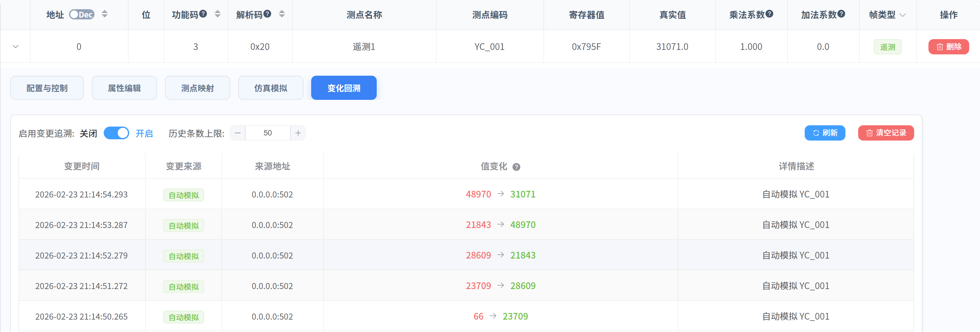Image resolution: width=980 pixels, height=332 pixels.
Task: Click the 清空记录 button
Action: [885, 133]
